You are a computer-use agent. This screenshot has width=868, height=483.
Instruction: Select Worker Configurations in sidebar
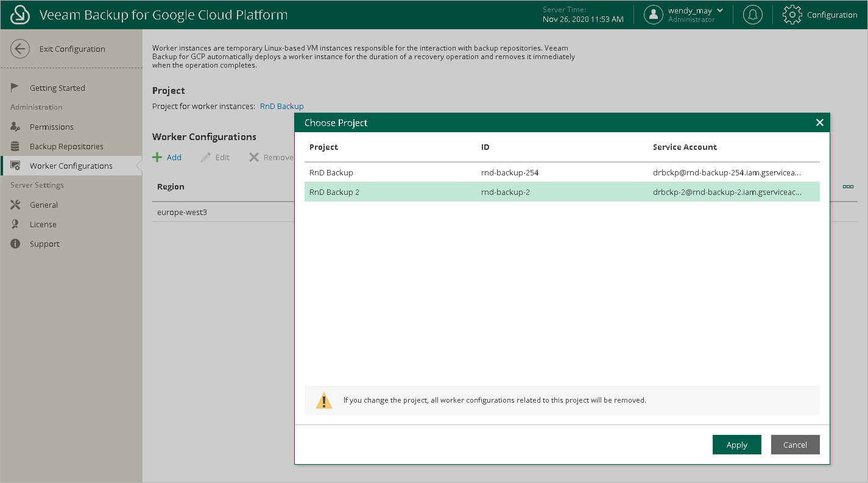point(71,166)
